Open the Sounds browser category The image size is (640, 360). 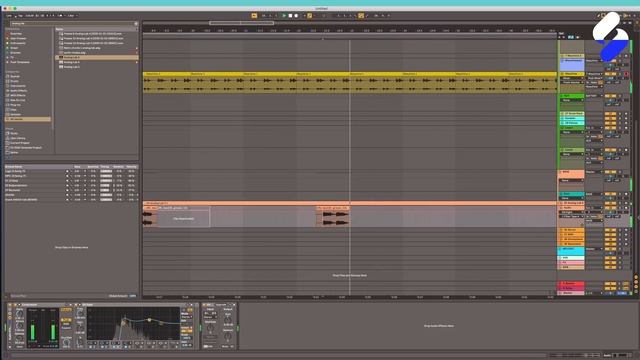(15, 76)
